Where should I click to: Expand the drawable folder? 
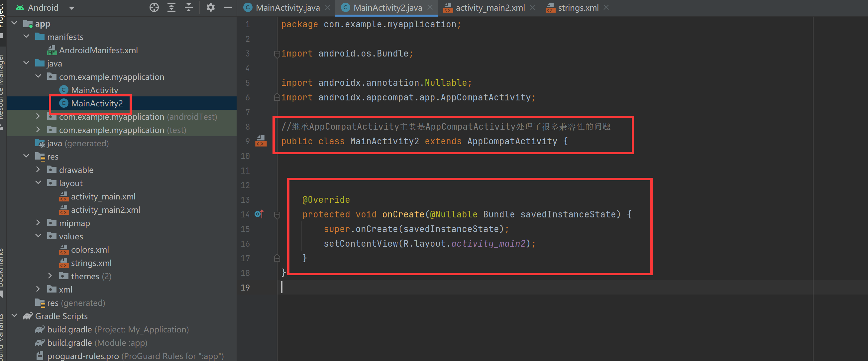38,170
